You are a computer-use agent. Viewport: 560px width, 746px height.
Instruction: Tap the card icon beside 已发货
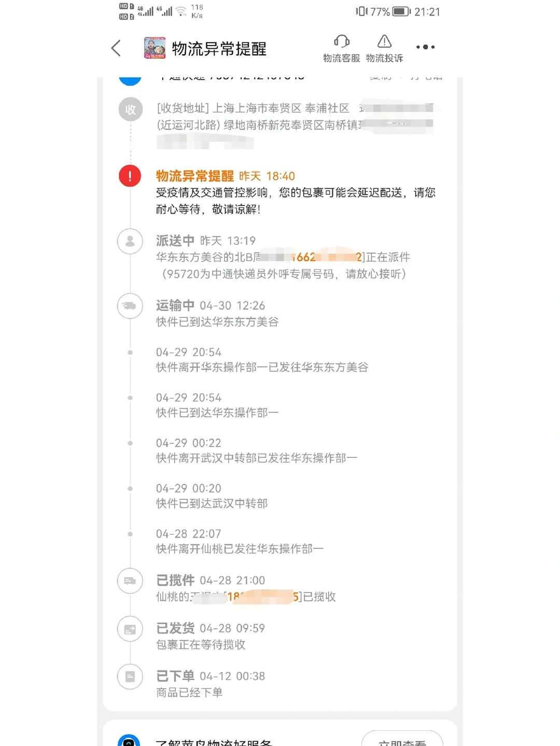tap(130, 629)
